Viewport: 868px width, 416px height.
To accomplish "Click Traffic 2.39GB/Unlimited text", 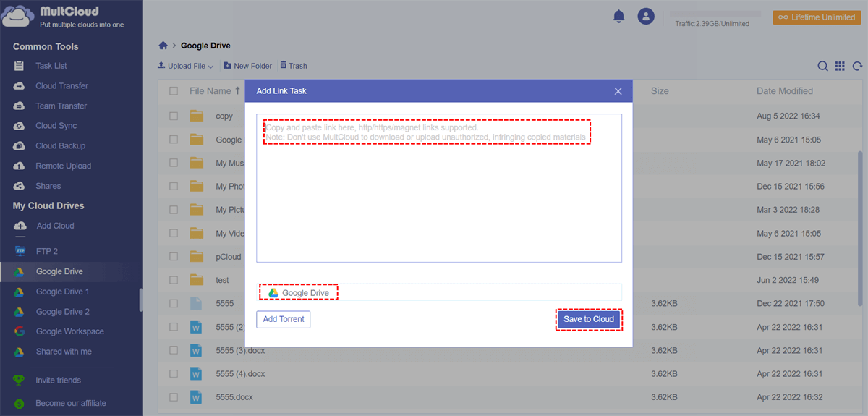I will point(712,24).
